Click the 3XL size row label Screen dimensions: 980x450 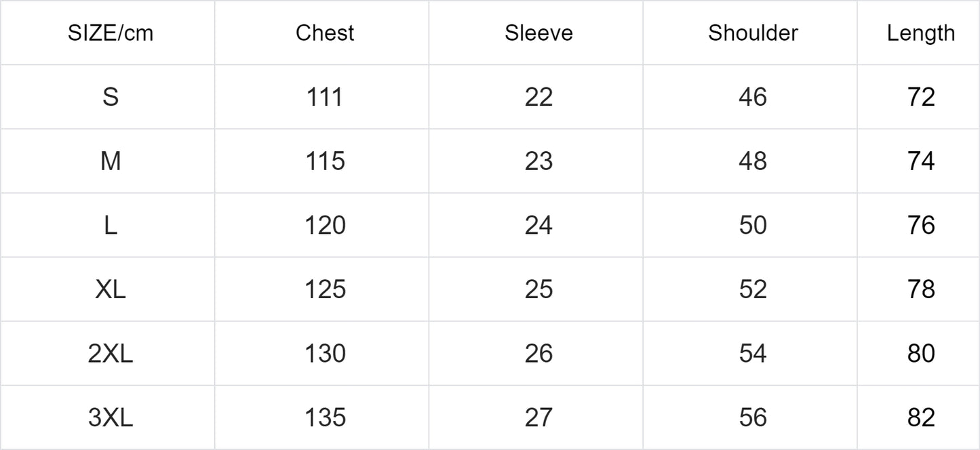click(111, 417)
